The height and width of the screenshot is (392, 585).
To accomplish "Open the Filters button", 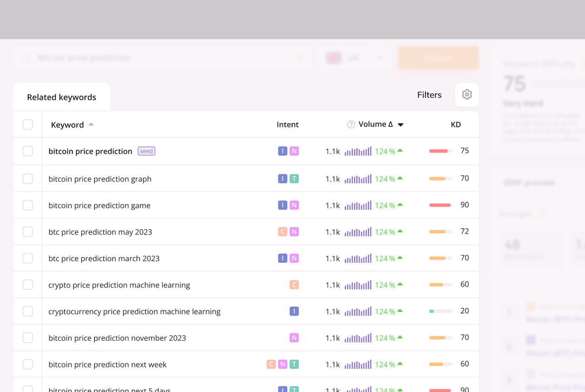I will 429,95.
